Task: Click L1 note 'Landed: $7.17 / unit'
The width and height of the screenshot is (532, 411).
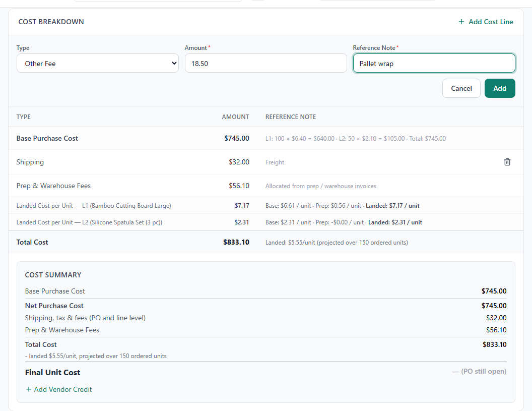Action: pyautogui.click(x=392, y=206)
